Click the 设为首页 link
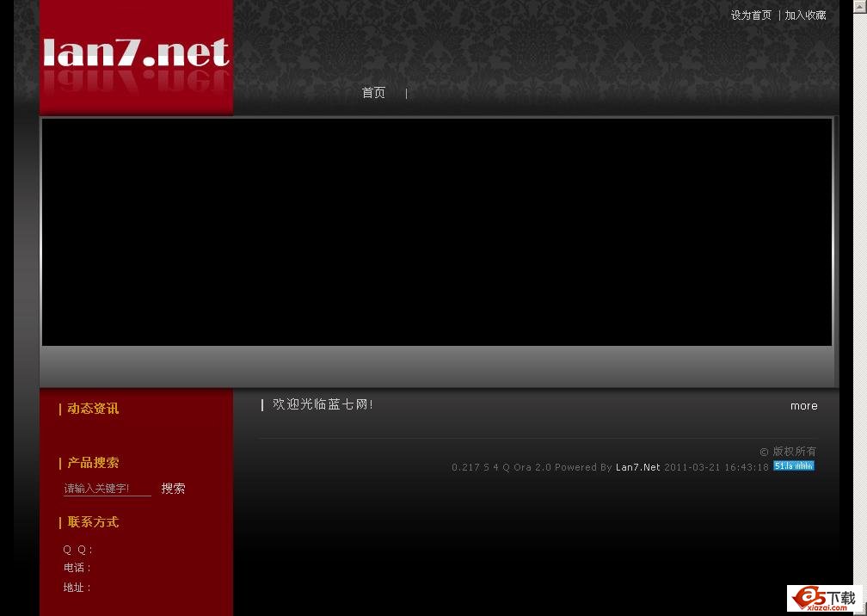This screenshot has width=867, height=616. click(750, 15)
